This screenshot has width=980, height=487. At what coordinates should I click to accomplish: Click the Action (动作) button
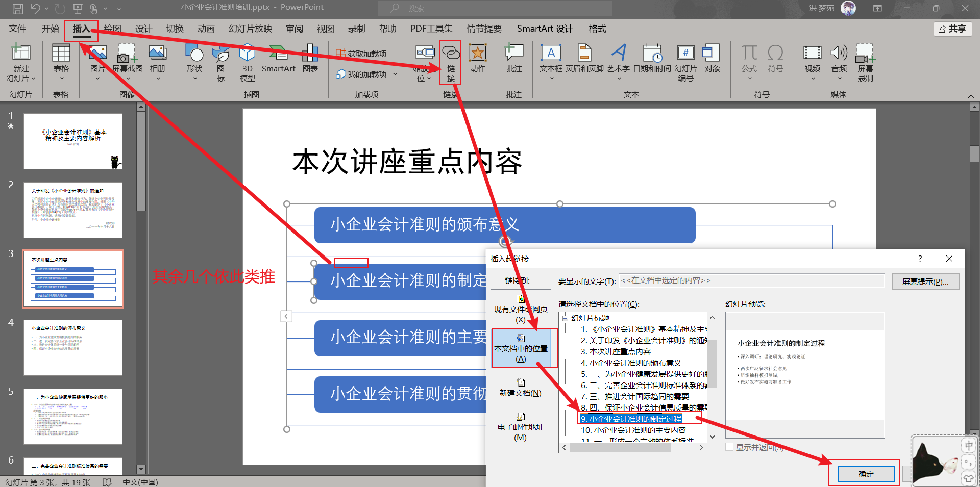pos(478,59)
